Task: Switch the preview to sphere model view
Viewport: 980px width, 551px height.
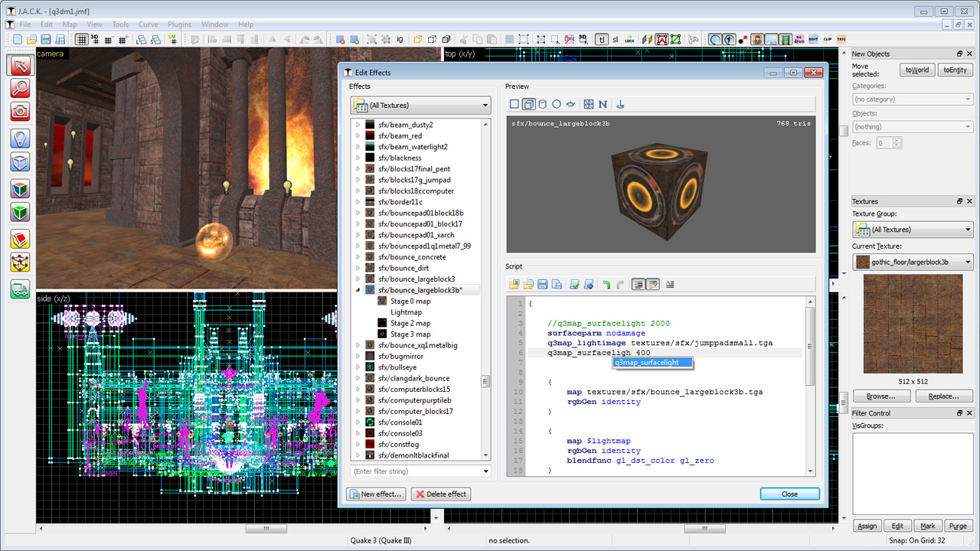Action: pyautogui.click(x=556, y=103)
